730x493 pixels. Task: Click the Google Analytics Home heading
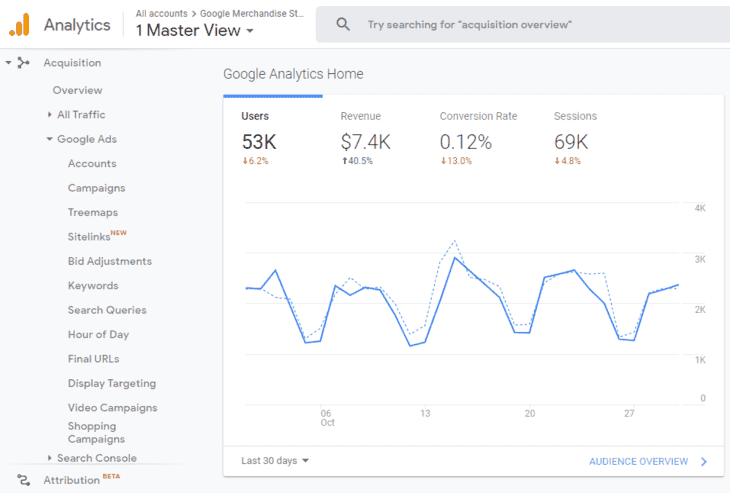click(293, 74)
